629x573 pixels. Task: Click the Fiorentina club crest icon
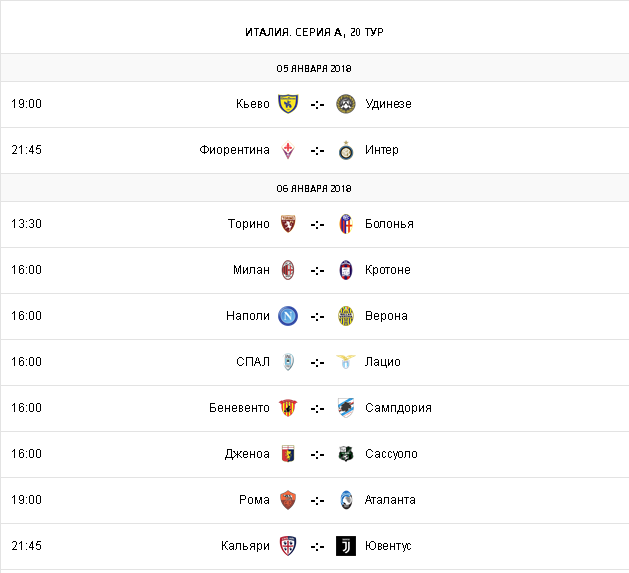pyautogui.click(x=288, y=150)
